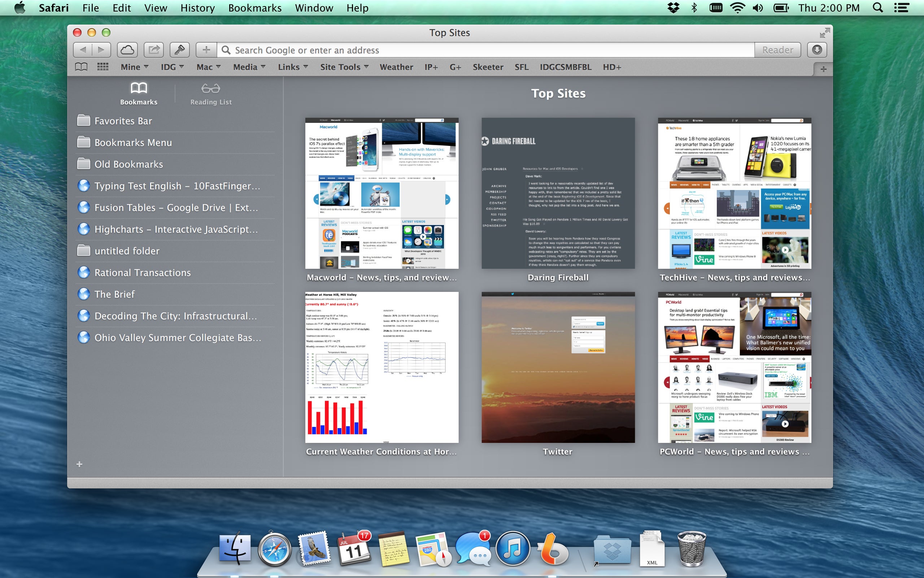
Task: Click the Weather bookmark link
Action: [396, 67]
